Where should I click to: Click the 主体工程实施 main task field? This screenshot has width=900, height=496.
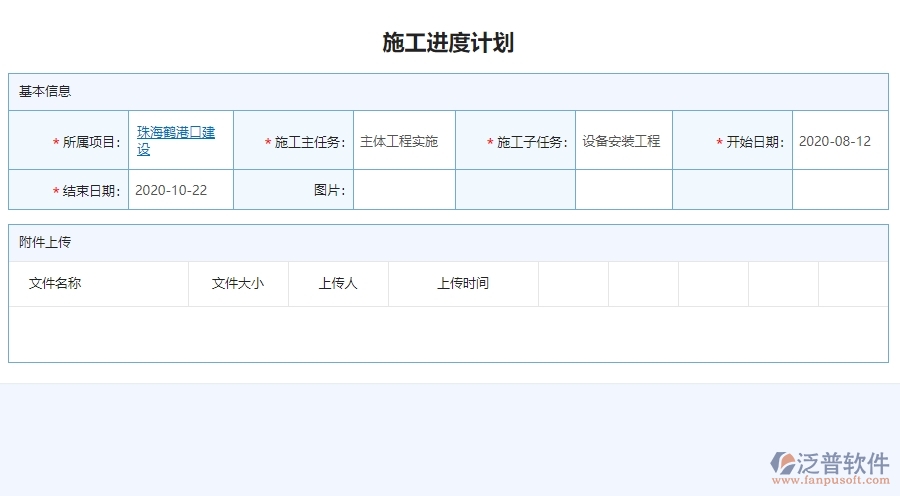click(x=399, y=141)
